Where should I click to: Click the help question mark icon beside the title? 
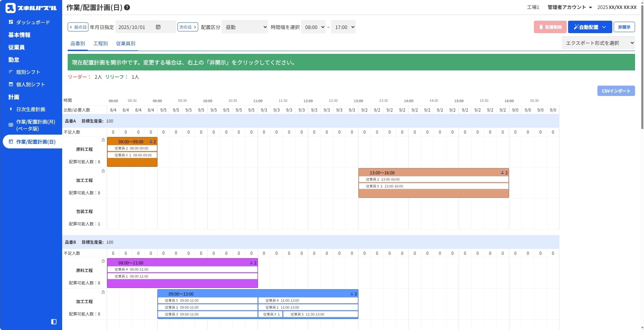point(127,8)
